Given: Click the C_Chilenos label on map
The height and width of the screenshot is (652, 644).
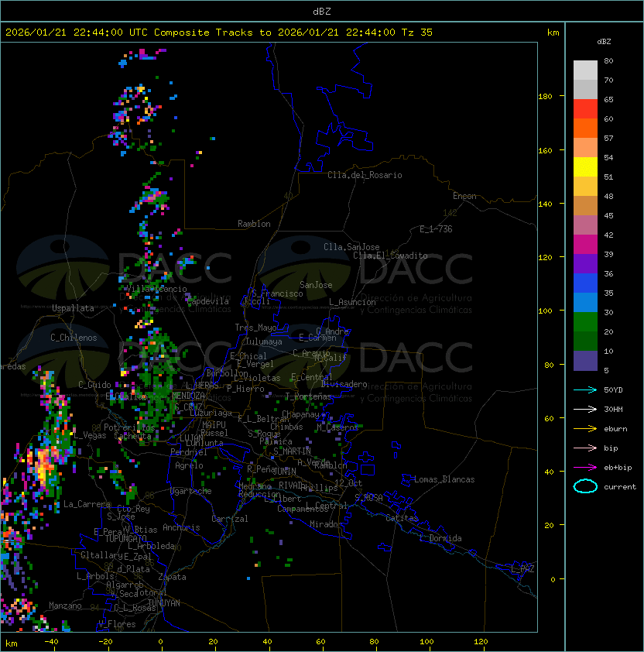Looking at the screenshot, I should coord(74,338).
